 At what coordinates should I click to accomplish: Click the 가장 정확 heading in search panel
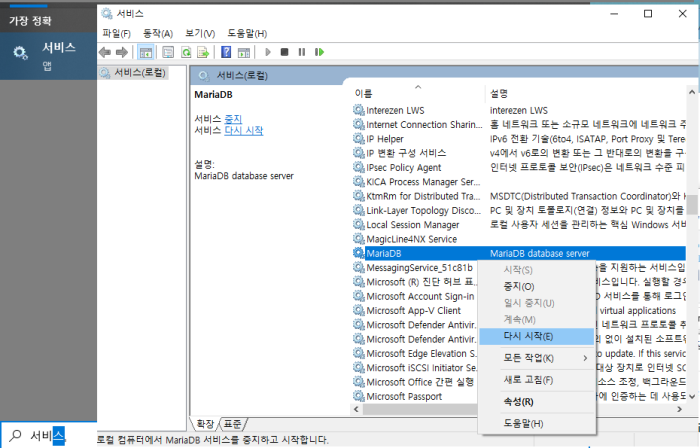pyautogui.click(x=30, y=21)
